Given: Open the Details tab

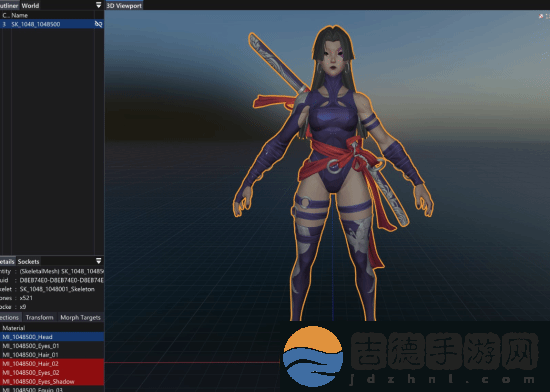Looking at the screenshot, I should click(x=7, y=262).
